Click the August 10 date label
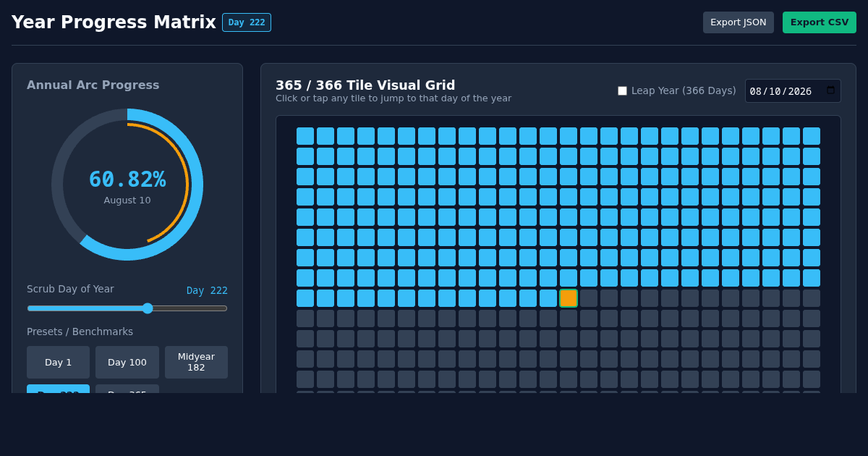Image resolution: width=868 pixels, height=456 pixels. (127, 200)
